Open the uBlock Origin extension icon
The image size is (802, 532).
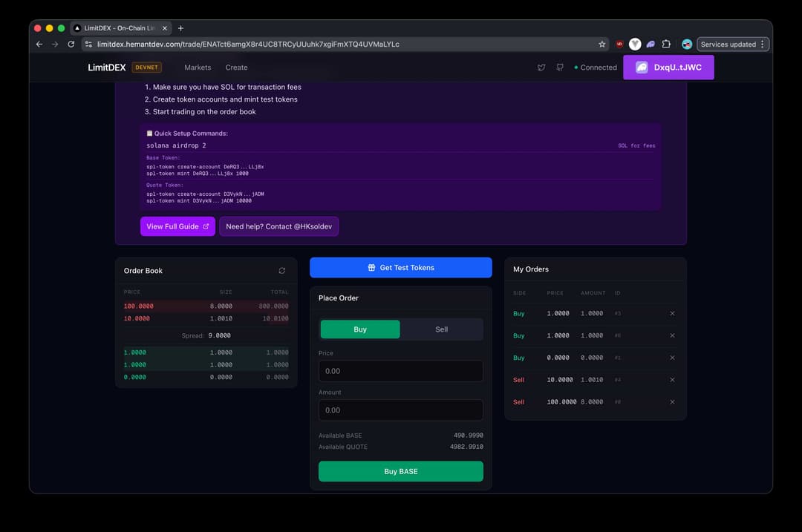(619, 44)
